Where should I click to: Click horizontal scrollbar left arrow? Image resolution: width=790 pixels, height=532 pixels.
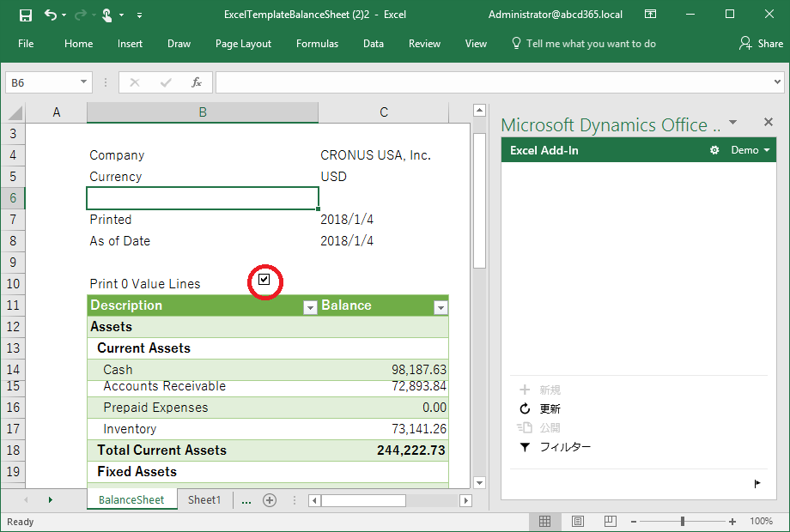coord(315,500)
